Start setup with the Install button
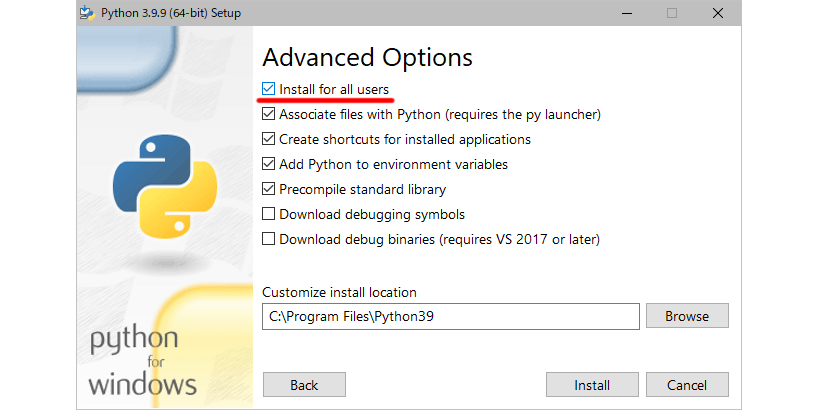This screenshot has width=820, height=410. click(592, 385)
